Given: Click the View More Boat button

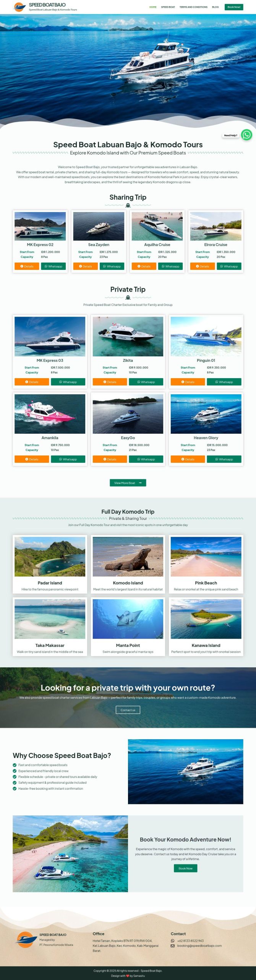Looking at the screenshot, I should coord(128,483).
